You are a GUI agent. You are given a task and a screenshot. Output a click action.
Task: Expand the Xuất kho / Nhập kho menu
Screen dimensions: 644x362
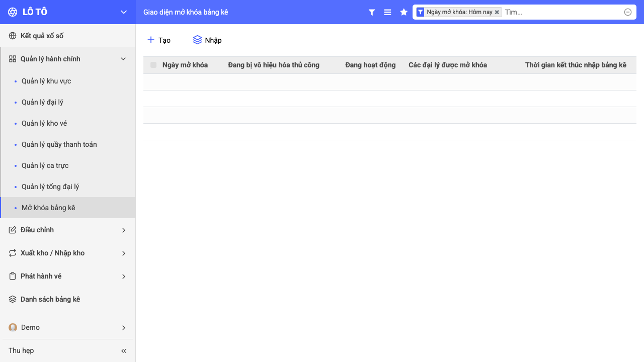pyautogui.click(x=68, y=253)
